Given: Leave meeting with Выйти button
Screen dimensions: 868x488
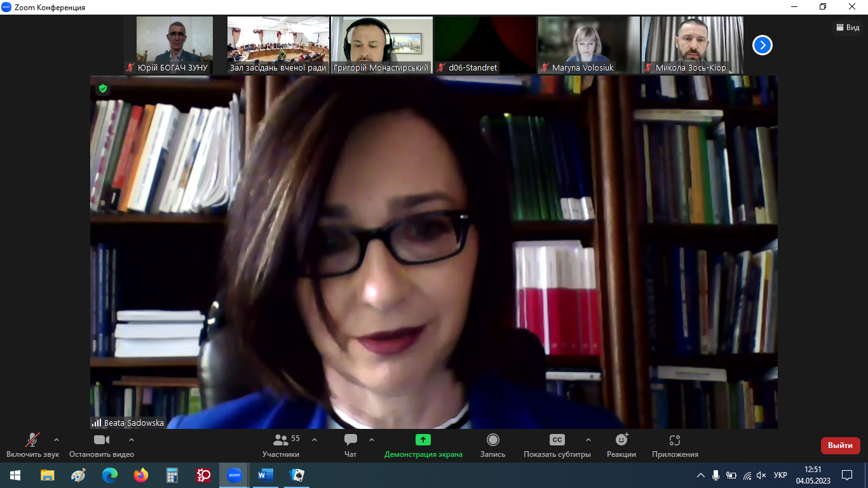Looking at the screenshot, I should (840, 445).
